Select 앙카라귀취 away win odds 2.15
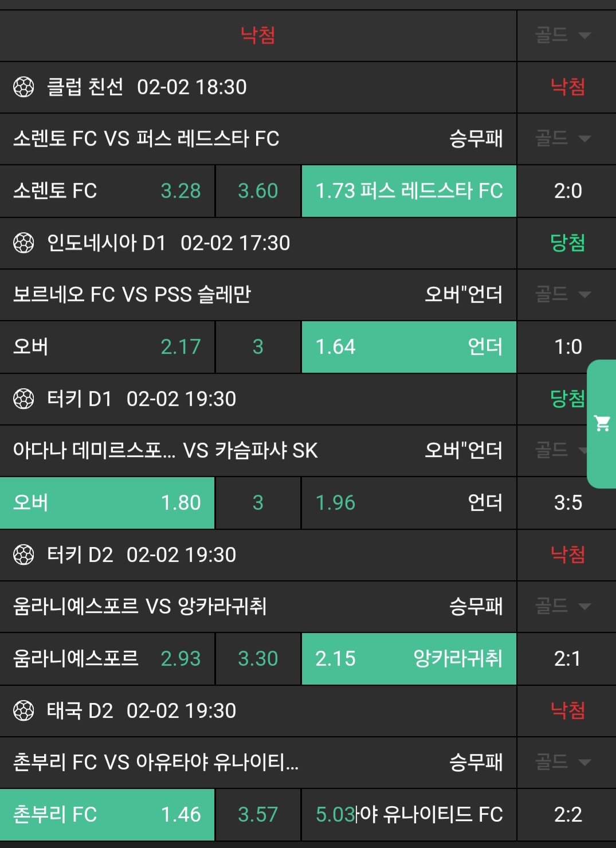Viewport: 616px width, 848px height. (409, 659)
